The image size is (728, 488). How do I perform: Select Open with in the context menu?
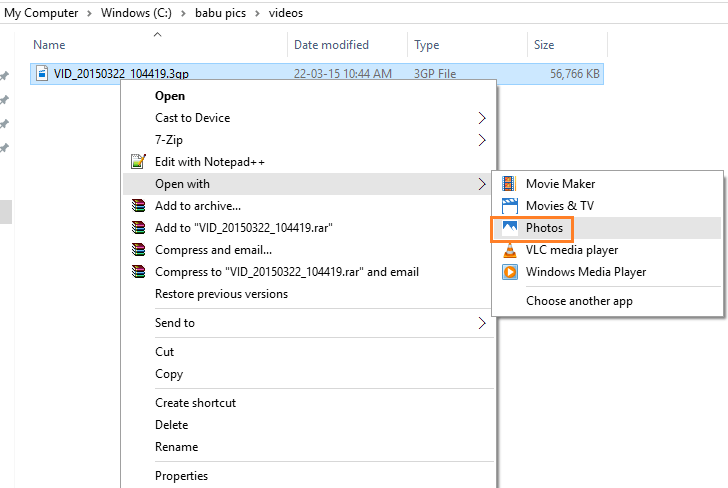309,184
